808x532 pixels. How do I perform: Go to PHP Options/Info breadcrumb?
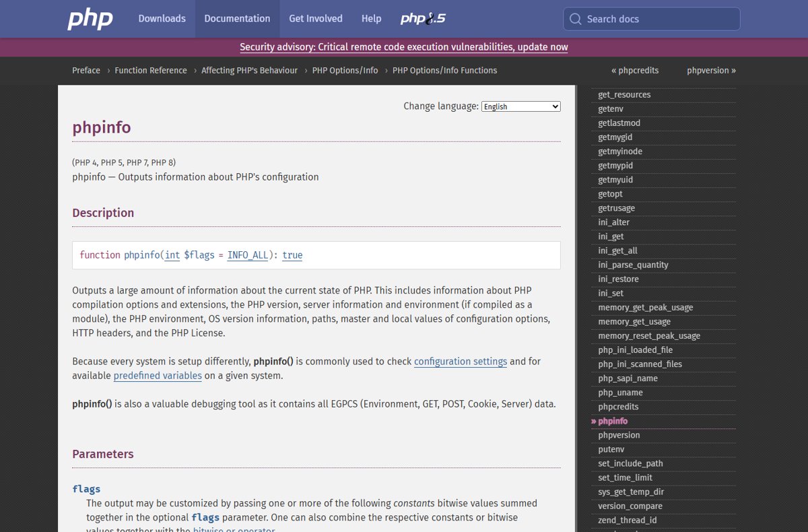tap(345, 70)
